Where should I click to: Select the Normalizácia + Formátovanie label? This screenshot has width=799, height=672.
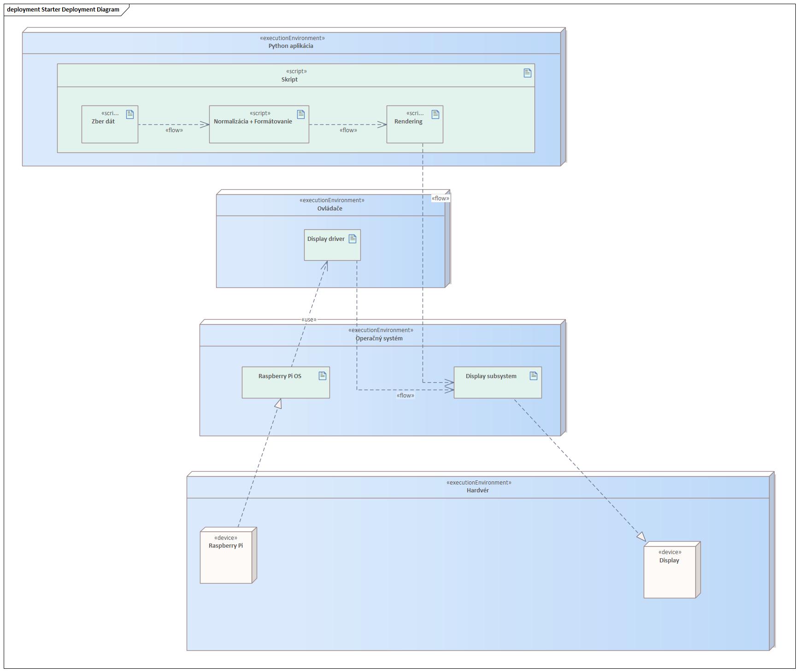coord(253,122)
